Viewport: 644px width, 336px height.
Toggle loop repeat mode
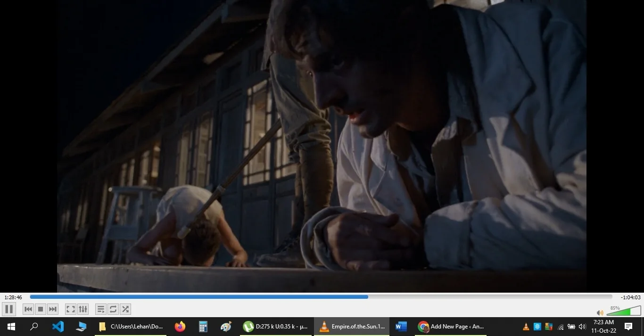click(113, 309)
